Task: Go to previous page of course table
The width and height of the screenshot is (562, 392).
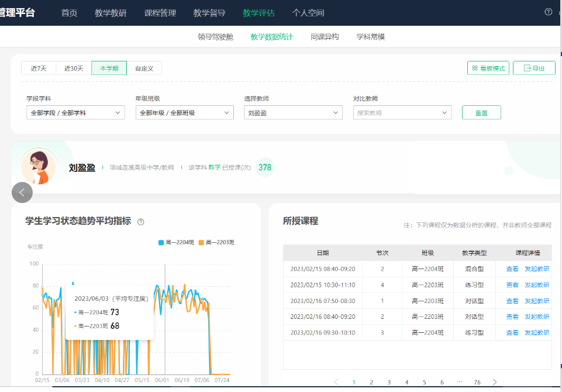Action: point(336,382)
